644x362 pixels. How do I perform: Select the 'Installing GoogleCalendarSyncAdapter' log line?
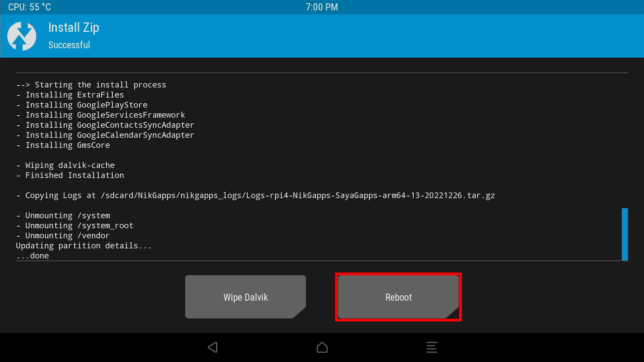105,135
